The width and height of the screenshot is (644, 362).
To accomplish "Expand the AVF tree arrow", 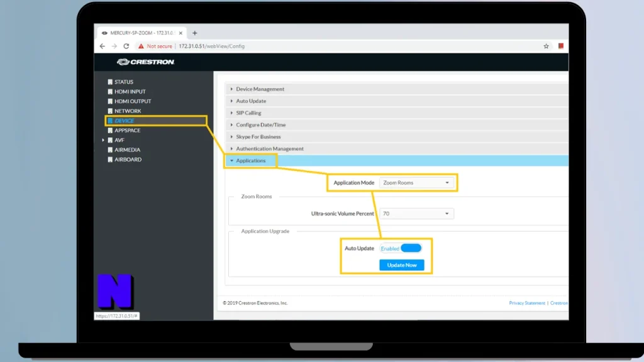I will click(x=103, y=140).
